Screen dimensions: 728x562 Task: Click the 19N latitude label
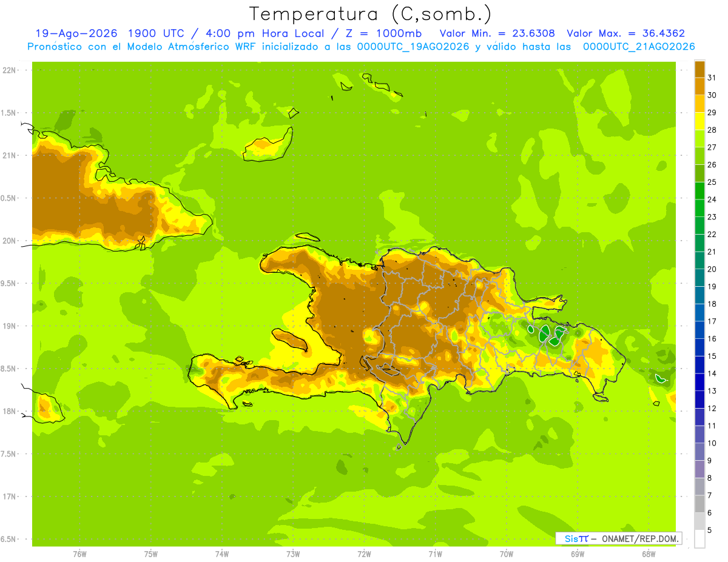(8, 326)
